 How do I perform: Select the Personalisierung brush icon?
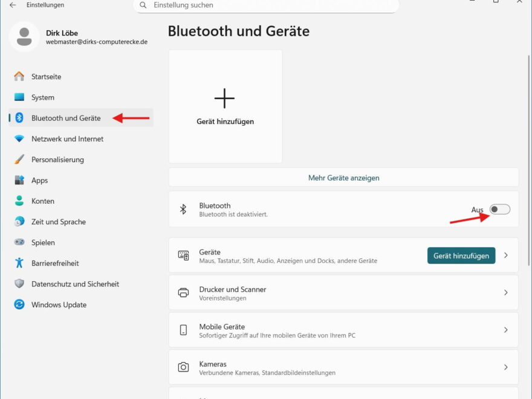[x=19, y=159]
